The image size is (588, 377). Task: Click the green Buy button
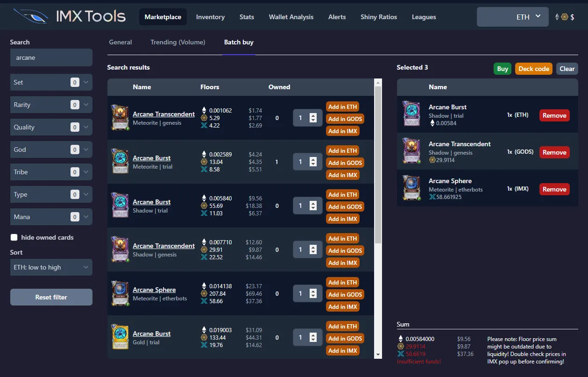coord(503,69)
